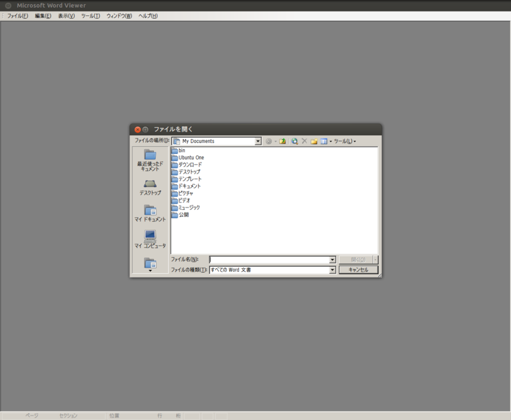Select the ピクチャ folder

click(183, 193)
